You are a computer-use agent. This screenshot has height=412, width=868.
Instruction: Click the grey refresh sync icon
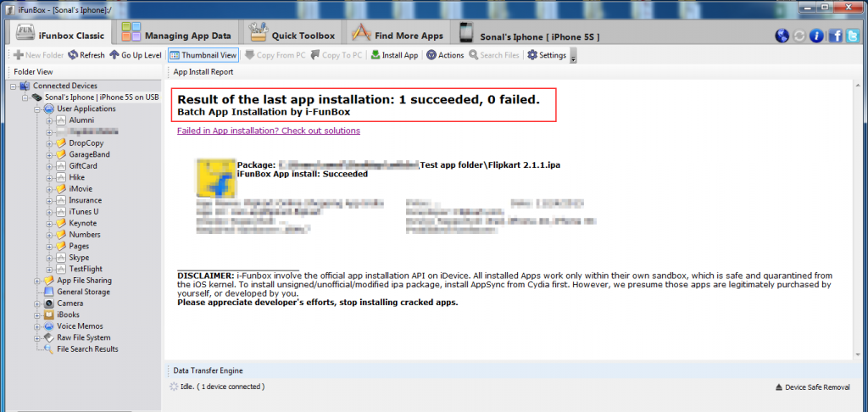798,36
